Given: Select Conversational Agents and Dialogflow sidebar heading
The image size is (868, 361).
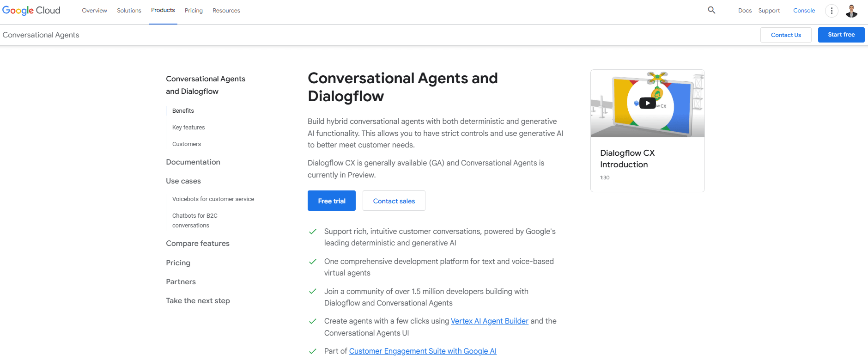Looking at the screenshot, I should pyautogui.click(x=206, y=85).
